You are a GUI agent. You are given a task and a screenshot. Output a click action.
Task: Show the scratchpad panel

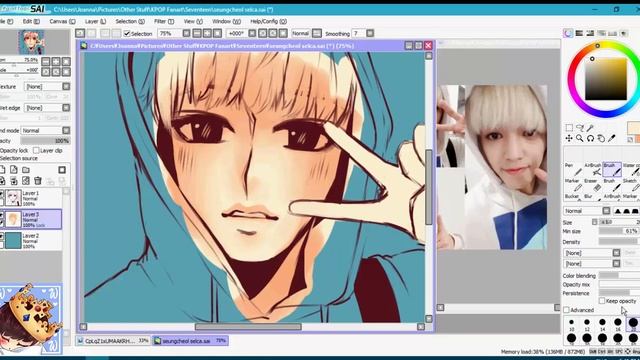tap(623, 33)
